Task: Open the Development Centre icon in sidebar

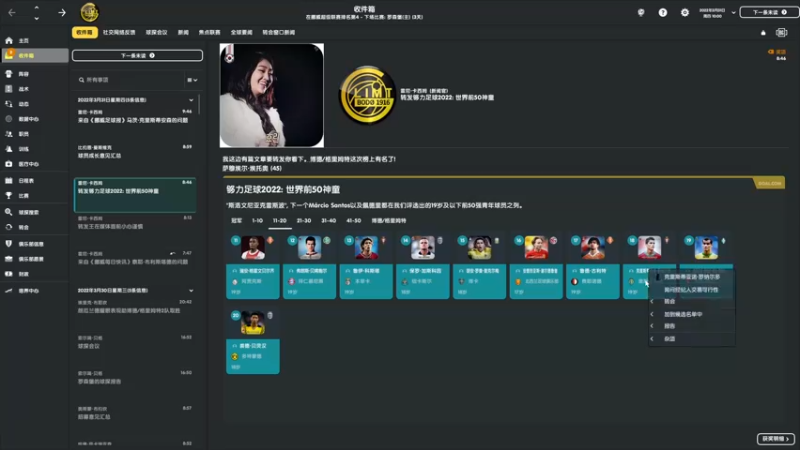Action: coord(9,290)
